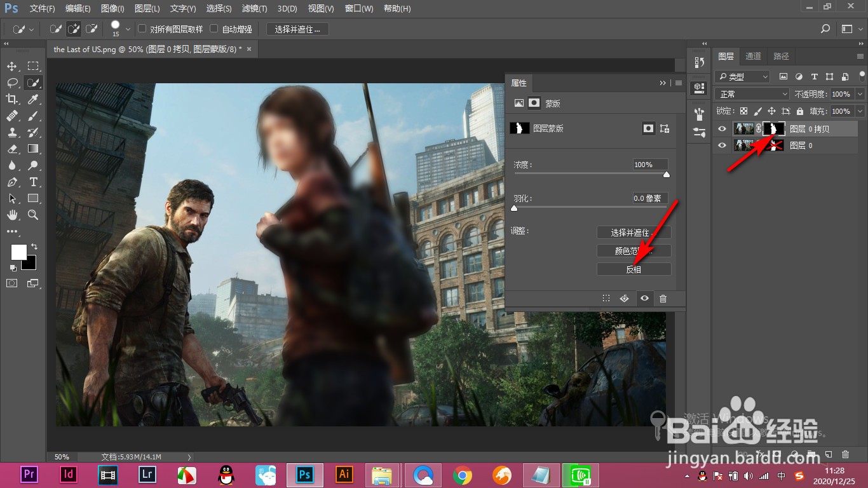The width and height of the screenshot is (868, 488).
Task: Open the 填充 fill slider dropdown
Action: click(x=860, y=111)
